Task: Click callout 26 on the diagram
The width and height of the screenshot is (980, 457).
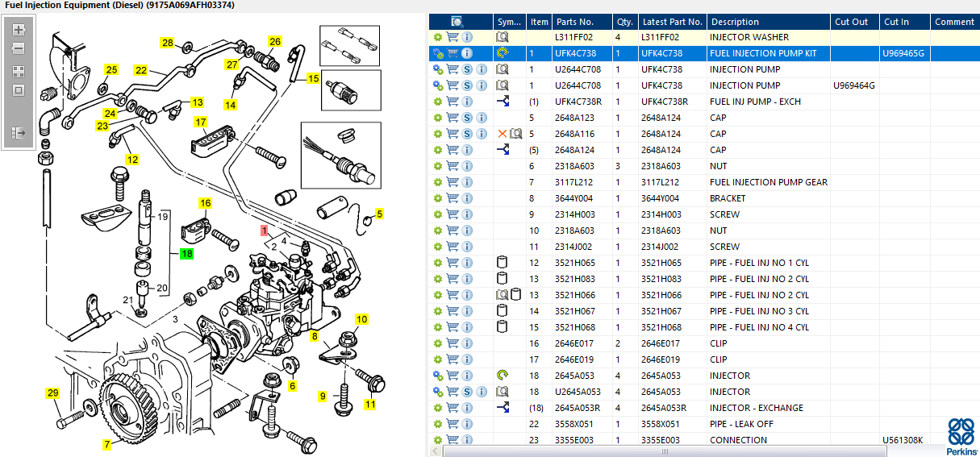Action: pyautogui.click(x=275, y=41)
